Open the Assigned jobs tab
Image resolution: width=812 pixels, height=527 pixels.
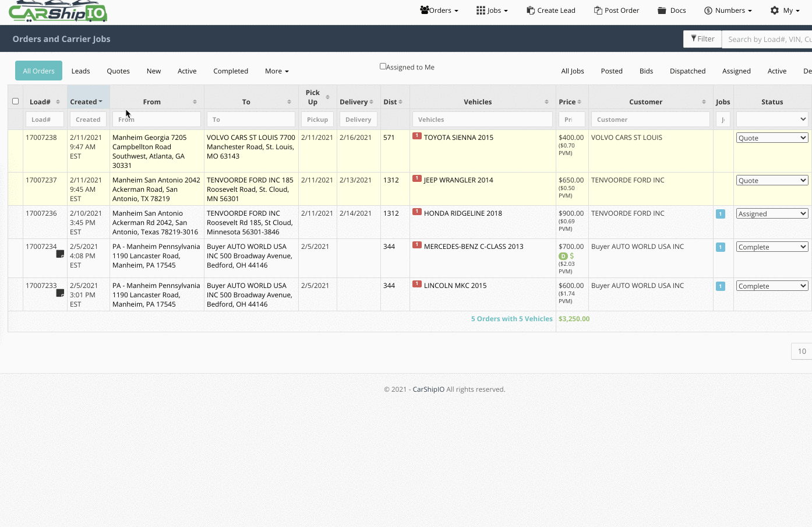(736, 71)
